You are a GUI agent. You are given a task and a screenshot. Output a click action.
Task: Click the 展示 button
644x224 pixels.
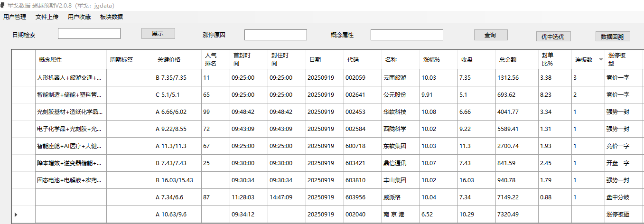pos(158,34)
